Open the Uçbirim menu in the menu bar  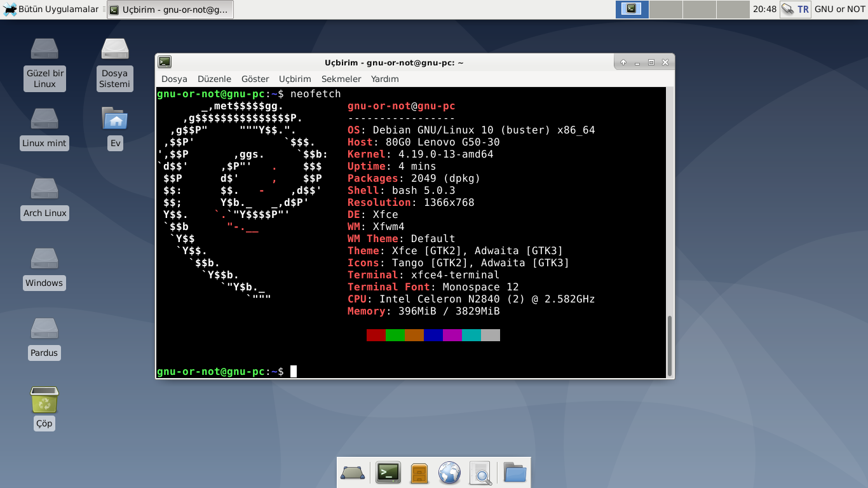pyautogui.click(x=295, y=79)
